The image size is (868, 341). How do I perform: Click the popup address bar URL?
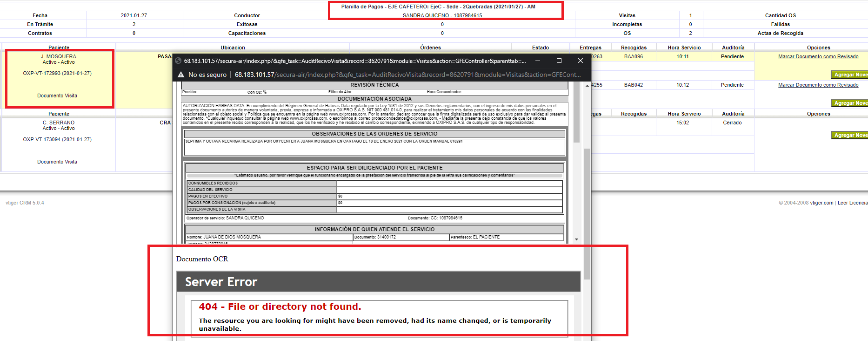[407, 75]
